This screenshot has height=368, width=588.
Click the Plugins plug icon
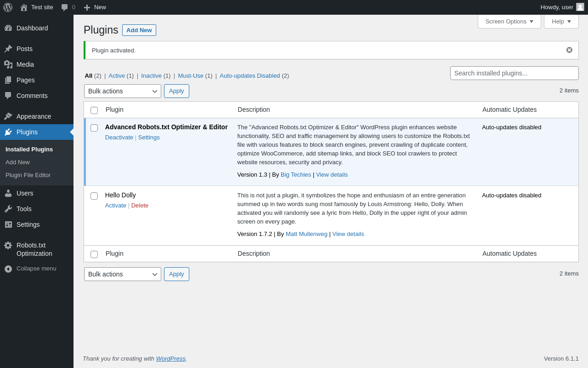click(x=8, y=132)
